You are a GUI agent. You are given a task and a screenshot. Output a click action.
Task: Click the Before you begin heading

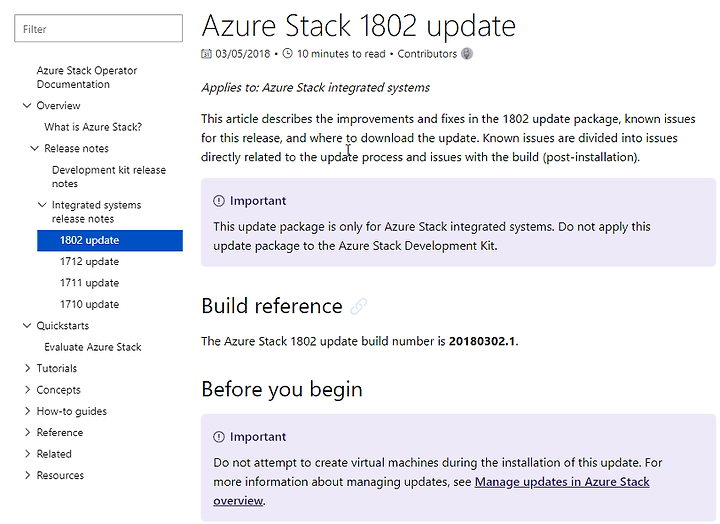pyautogui.click(x=282, y=389)
